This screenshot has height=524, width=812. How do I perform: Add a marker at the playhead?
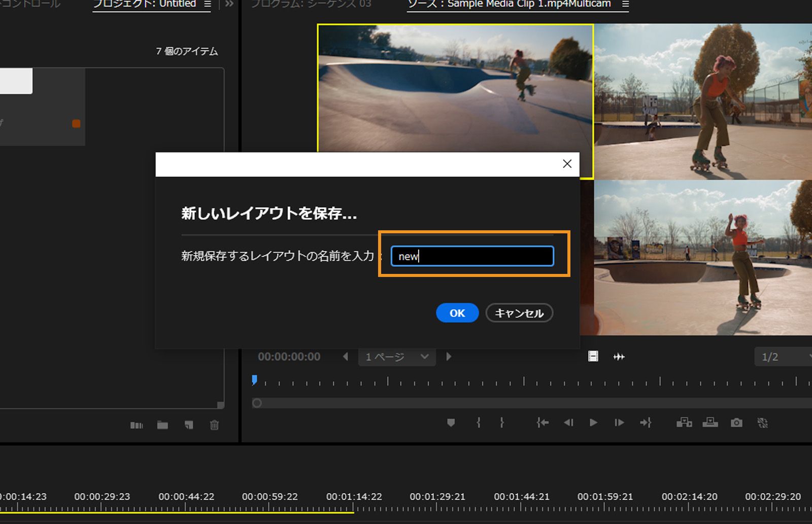tap(450, 423)
